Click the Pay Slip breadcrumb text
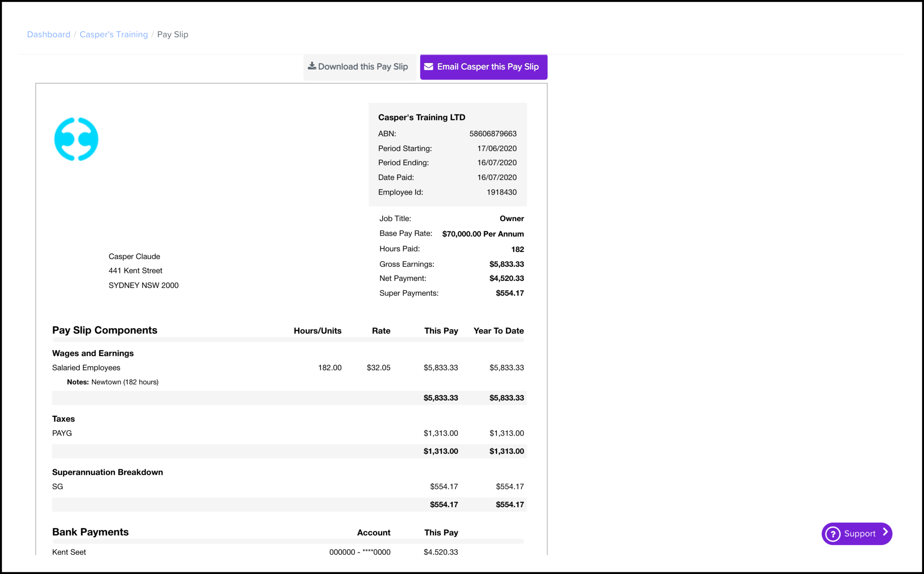The image size is (924, 574). [172, 34]
